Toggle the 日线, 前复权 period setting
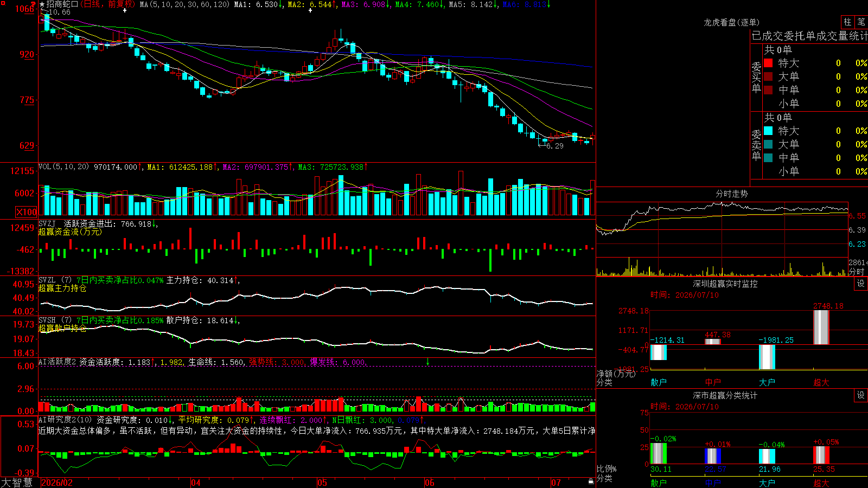868x488 pixels. coord(107,4)
